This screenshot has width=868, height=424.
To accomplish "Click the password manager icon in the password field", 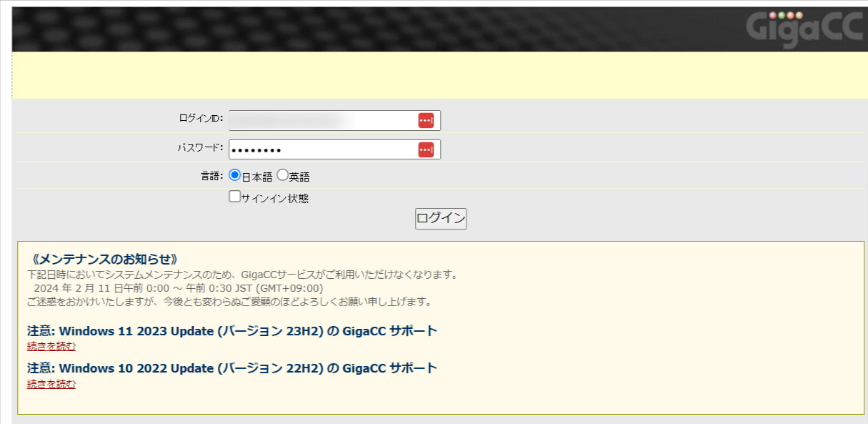I will click(x=426, y=149).
